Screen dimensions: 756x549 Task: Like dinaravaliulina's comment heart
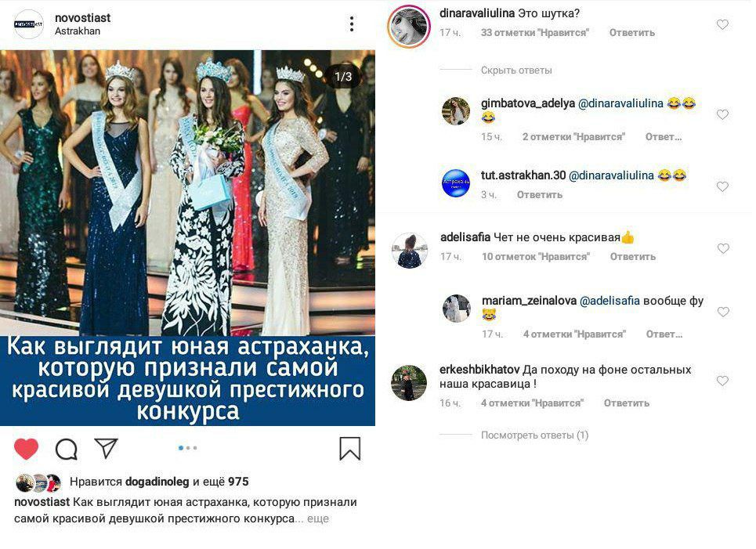click(x=722, y=24)
